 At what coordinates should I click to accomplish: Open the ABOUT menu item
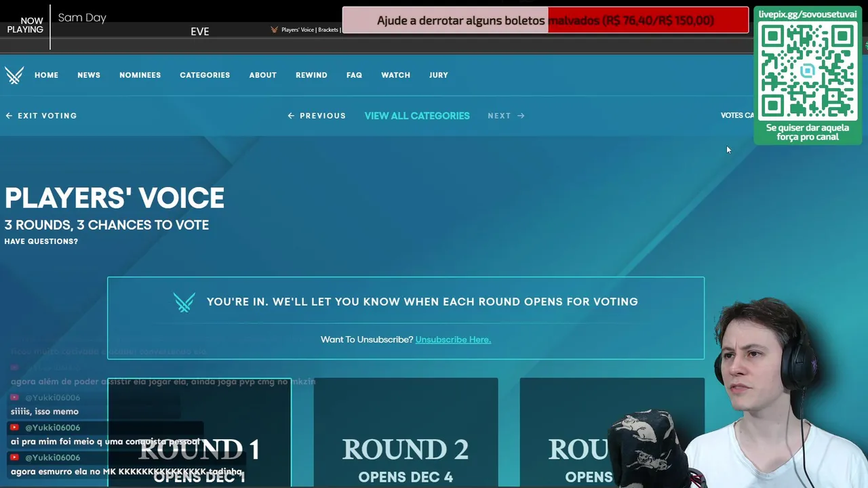pyautogui.click(x=262, y=75)
